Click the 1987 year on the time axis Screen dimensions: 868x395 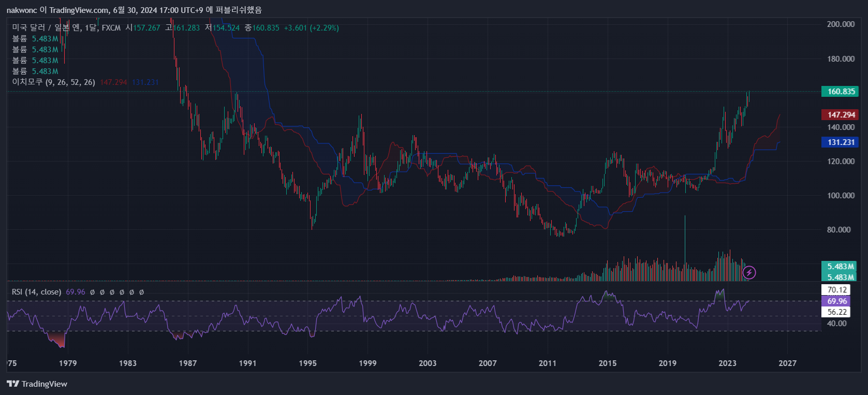click(x=188, y=363)
